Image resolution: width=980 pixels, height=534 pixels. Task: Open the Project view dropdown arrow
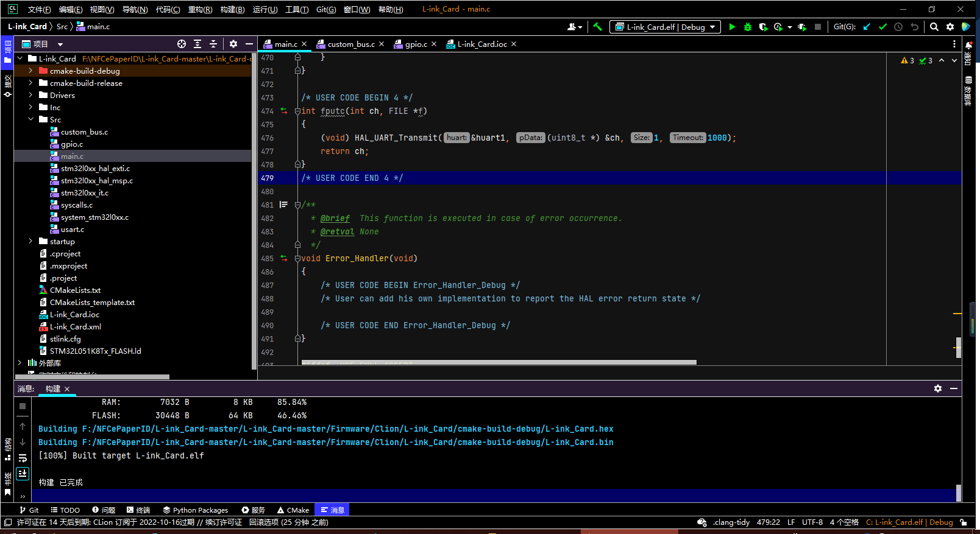[x=60, y=44]
